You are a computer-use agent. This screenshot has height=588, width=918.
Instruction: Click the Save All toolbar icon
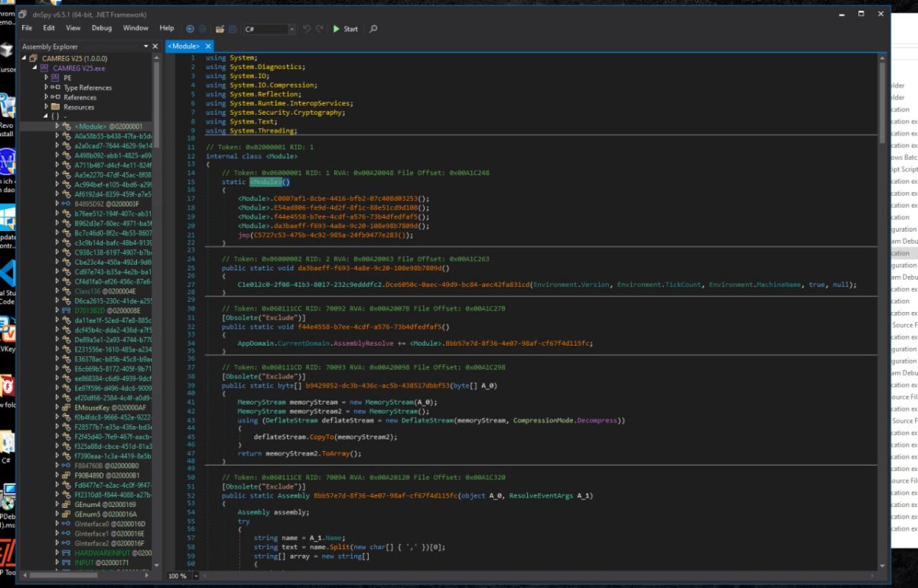[231, 29]
